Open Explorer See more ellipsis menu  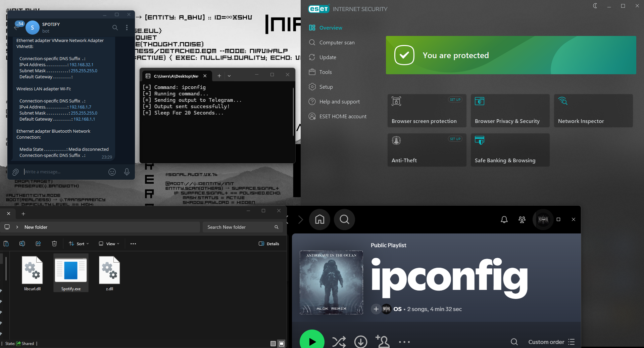[133, 244]
